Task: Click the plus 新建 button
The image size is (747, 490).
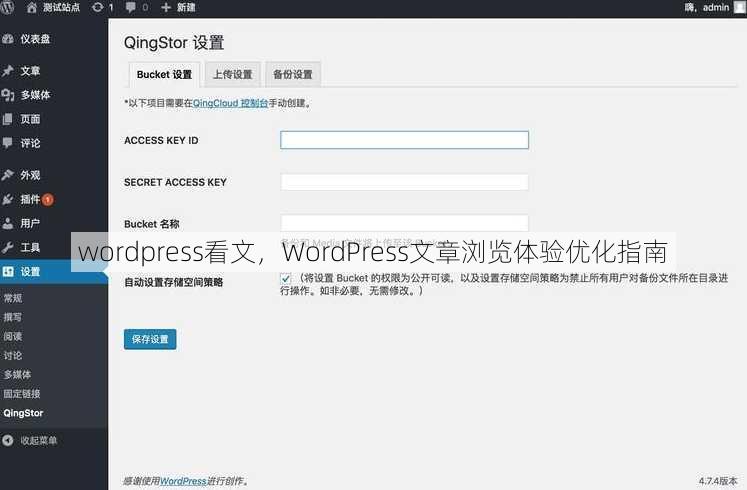Action: 179,8
